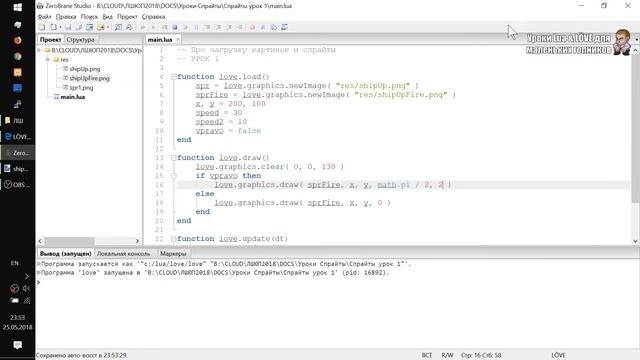Select shipUpFire.png in project tree
Viewport: 640px width, 360px height.
pyautogui.click(x=89, y=78)
